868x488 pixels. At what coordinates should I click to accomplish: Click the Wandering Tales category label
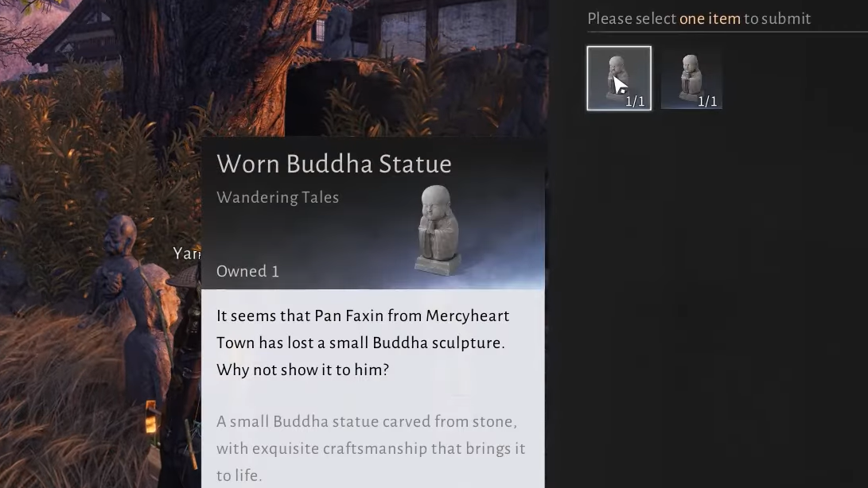pos(278,198)
